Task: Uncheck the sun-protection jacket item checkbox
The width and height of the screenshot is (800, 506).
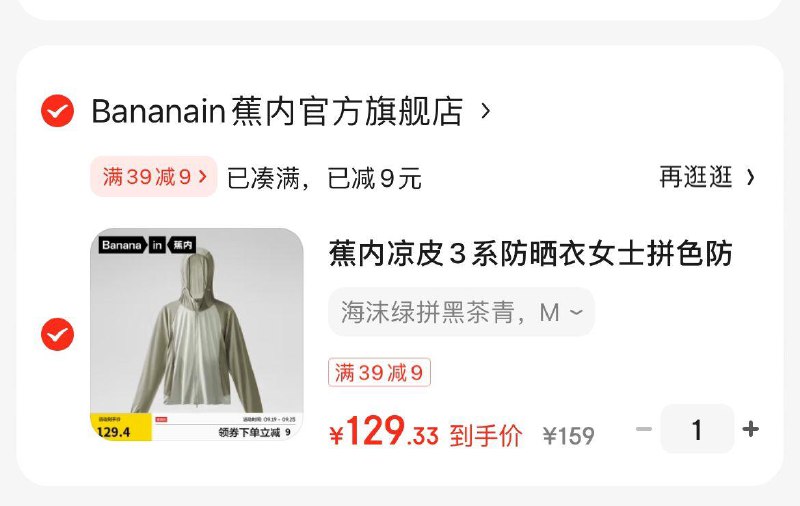Action: [x=57, y=334]
